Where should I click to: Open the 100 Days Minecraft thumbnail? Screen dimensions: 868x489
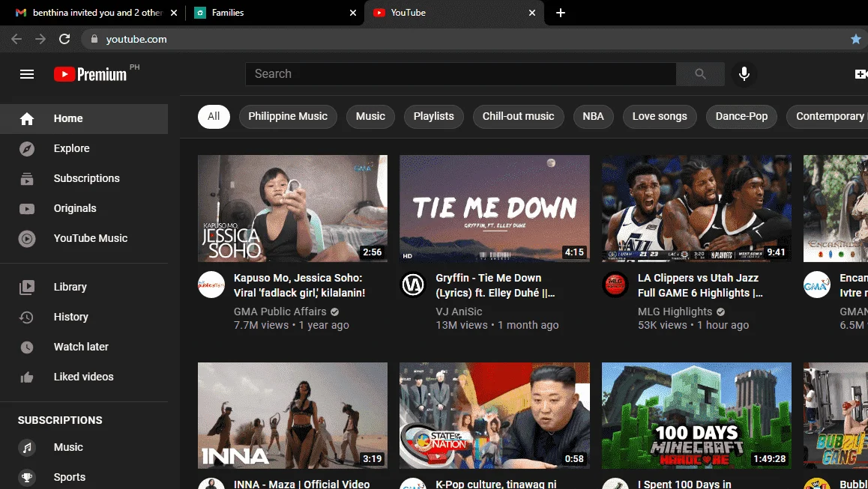click(x=696, y=416)
